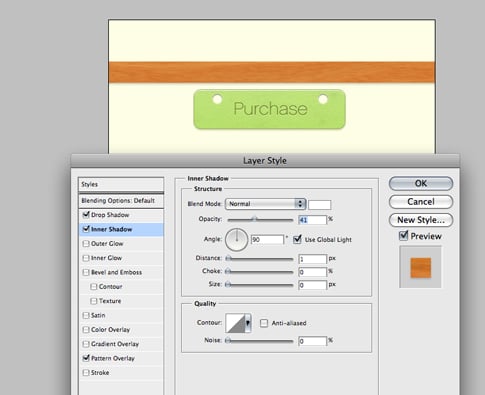485x395 pixels.
Task: Click the Angle dial control
Action: click(237, 239)
